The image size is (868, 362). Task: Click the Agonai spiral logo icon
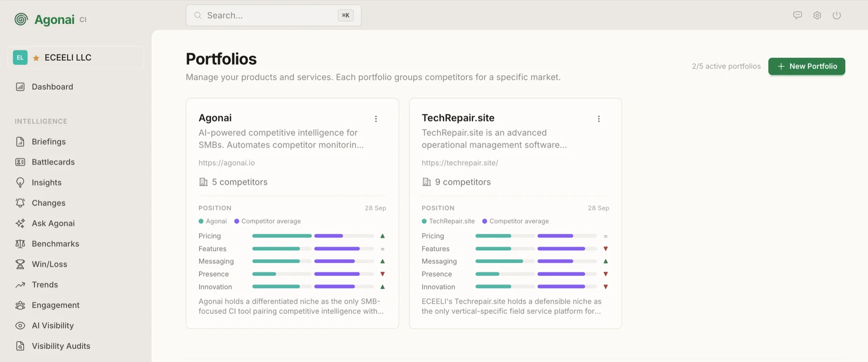(21, 19)
